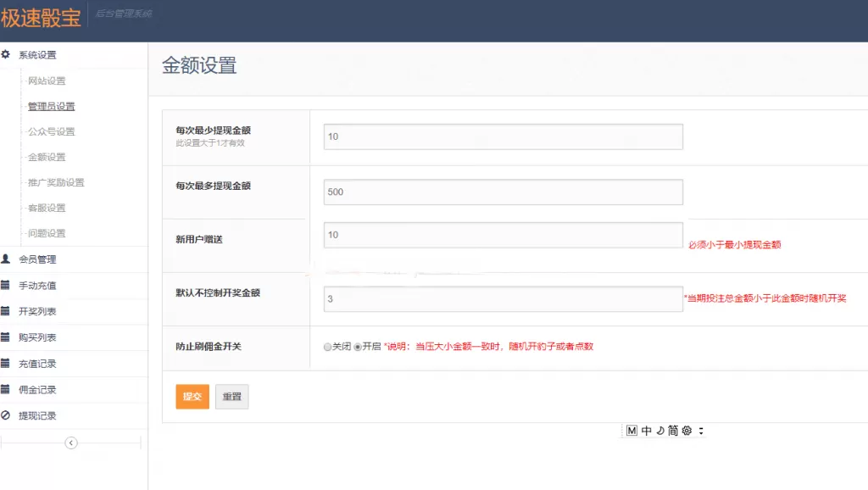Viewport: 868px width, 490px height.
Task: Toggle the IME moon half-width icon
Action: click(659, 431)
